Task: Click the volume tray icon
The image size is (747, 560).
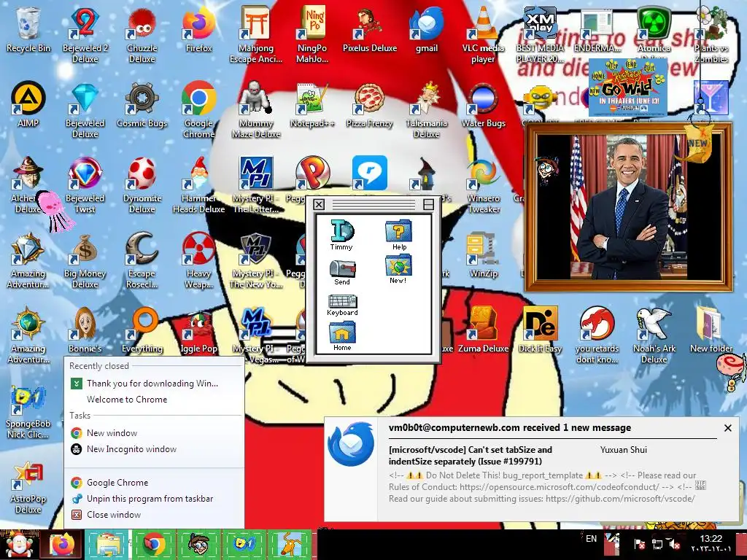Action: 673,544
